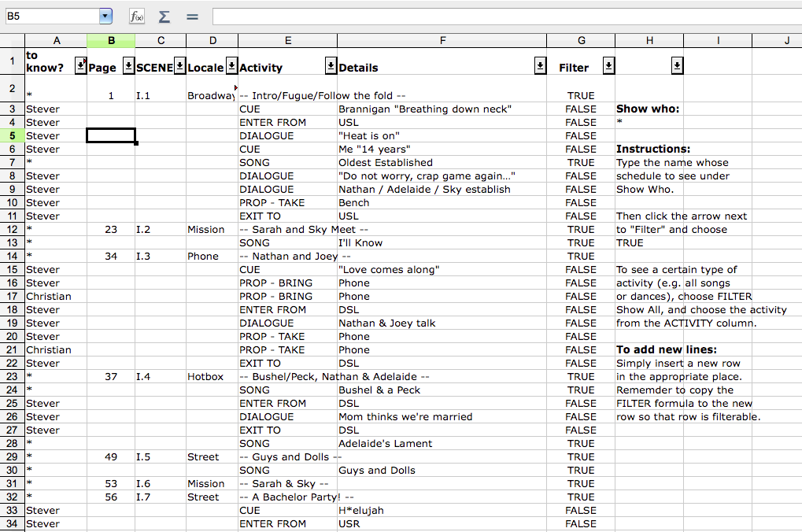Select the '"Love comes along"' cell
Screen dimensions: 802x532
point(442,270)
